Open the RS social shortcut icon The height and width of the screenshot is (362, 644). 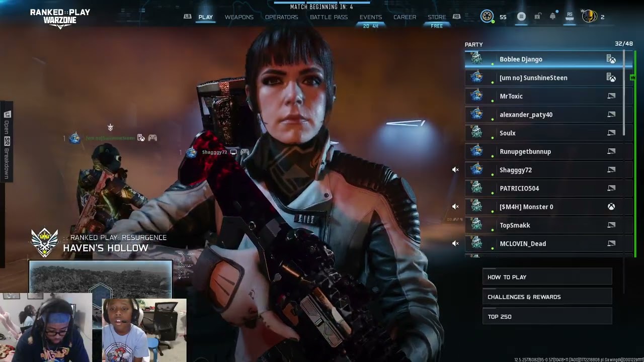point(570,17)
